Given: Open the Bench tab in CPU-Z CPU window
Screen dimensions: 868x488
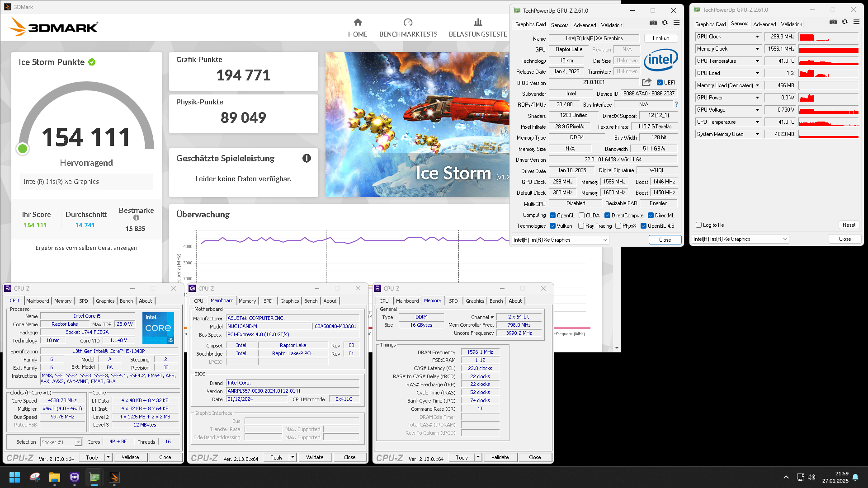Looking at the screenshot, I should point(127,301).
